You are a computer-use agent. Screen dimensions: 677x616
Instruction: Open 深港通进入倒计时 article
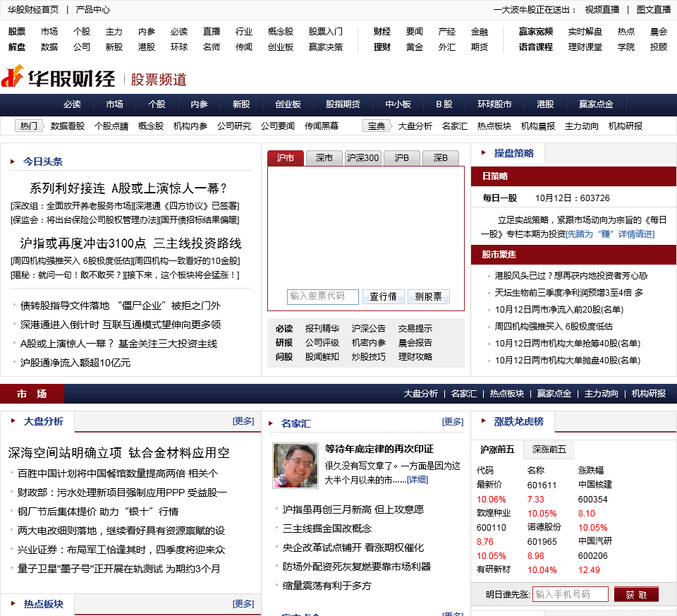coord(121,325)
